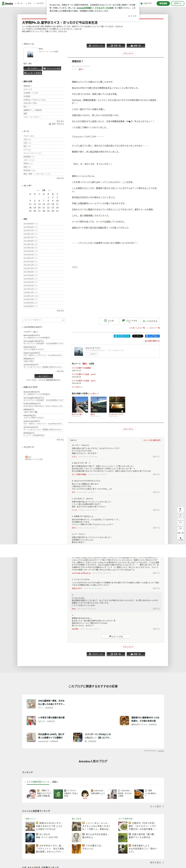Open the Ameba利用規約 link
The height and width of the screenshot is (868, 186).
pos(84,8)
